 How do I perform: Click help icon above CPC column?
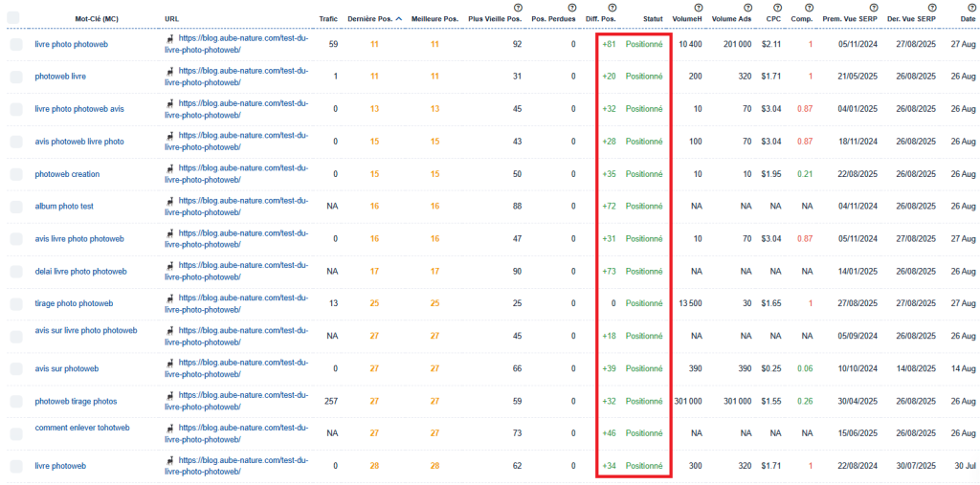click(x=779, y=8)
